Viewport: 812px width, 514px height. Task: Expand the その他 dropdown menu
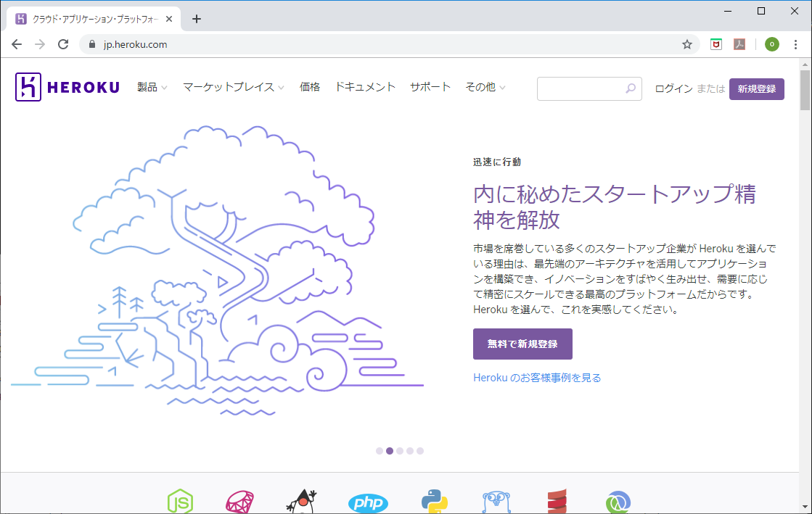coord(485,87)
